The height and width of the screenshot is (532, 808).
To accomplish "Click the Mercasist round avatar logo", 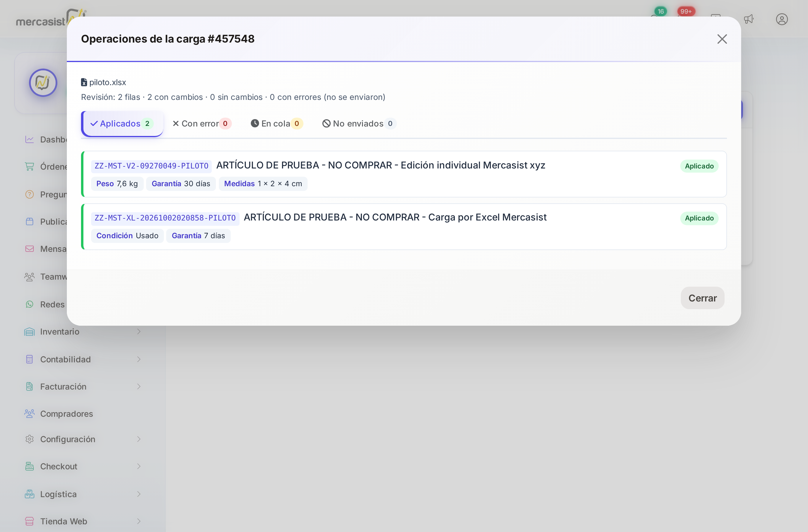I will coord(43,82).
